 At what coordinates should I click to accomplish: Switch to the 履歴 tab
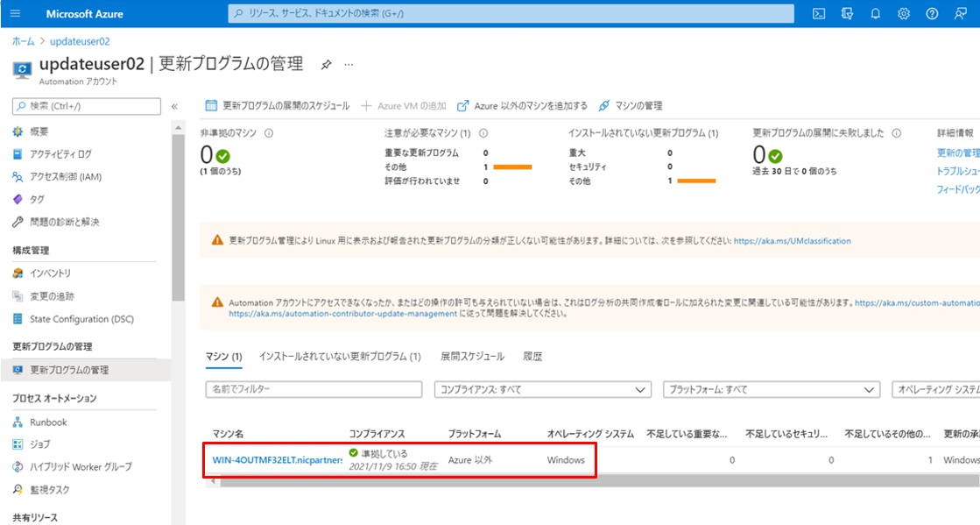click(x=532, y=357)
